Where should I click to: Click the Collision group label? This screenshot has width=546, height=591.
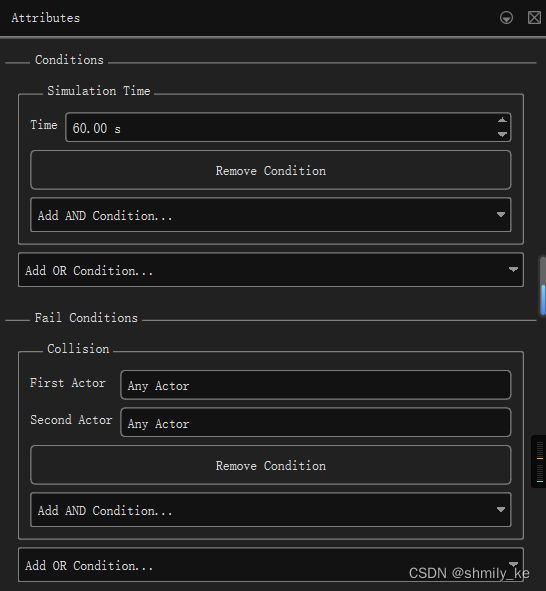tap(78, 349)
